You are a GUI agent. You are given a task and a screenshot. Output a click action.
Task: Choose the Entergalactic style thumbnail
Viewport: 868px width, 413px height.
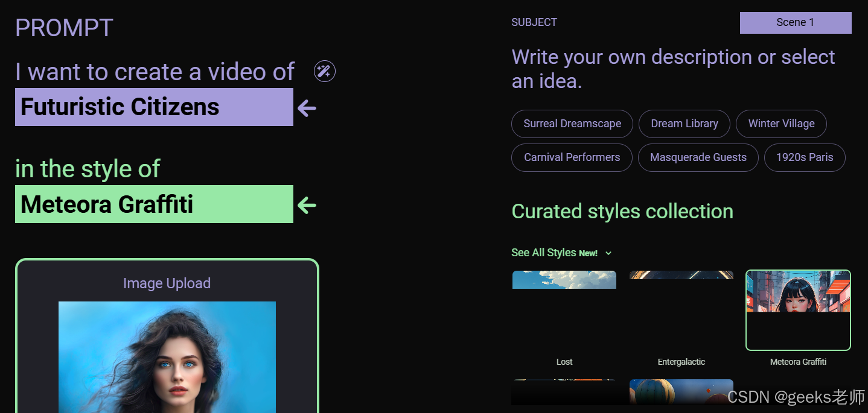(681, 310)
